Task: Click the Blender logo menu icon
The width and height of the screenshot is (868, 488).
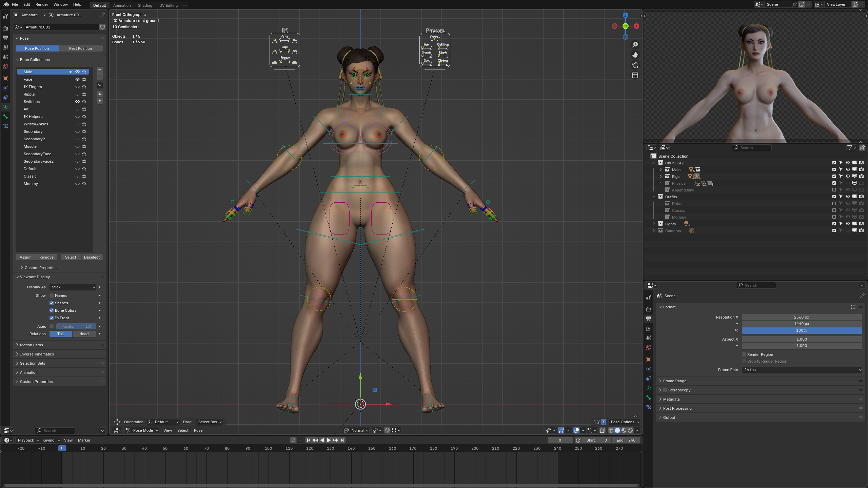Action: [6, 4]
